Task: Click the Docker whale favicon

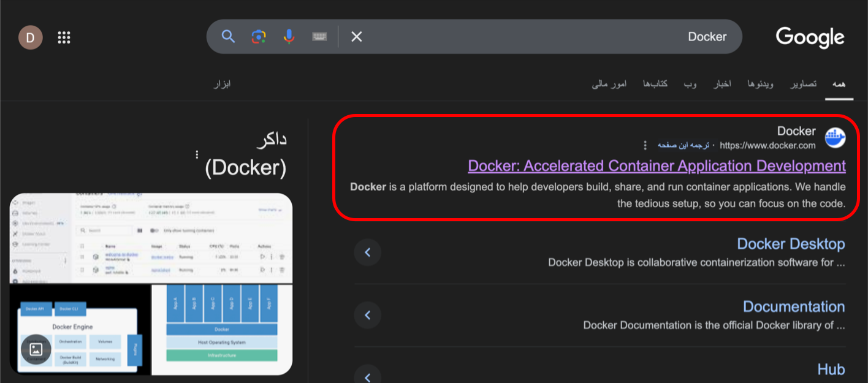Action: [834, 137]
